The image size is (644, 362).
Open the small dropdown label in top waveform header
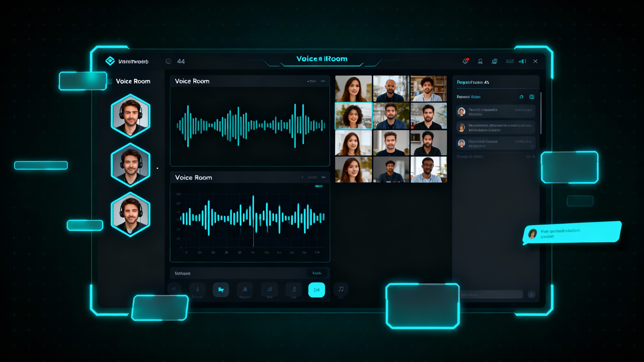312,81
